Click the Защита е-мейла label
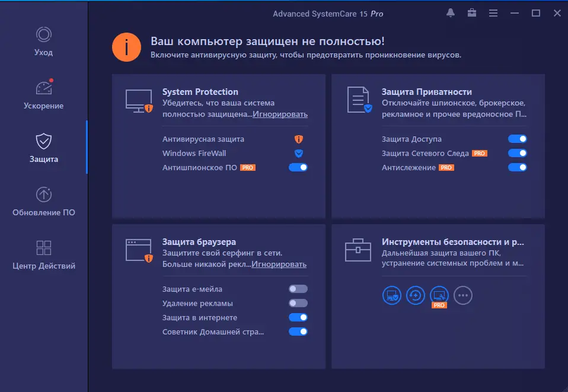The image size is (568, 392). pos(192,289)
